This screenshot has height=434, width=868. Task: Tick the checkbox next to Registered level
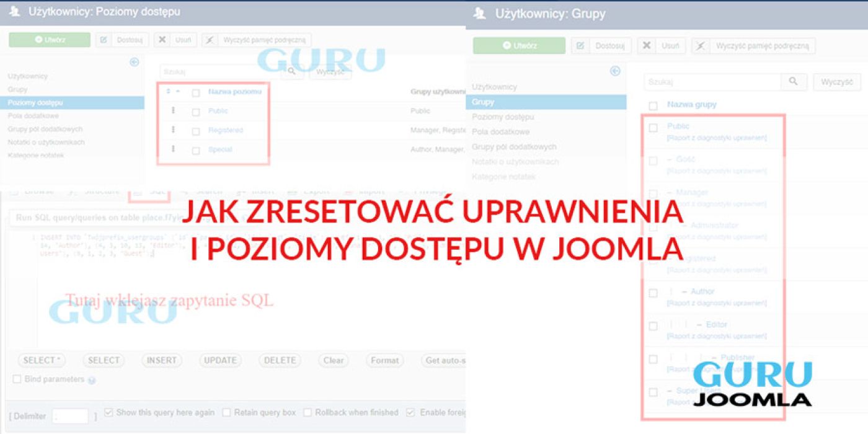click(x=196, y=131)
